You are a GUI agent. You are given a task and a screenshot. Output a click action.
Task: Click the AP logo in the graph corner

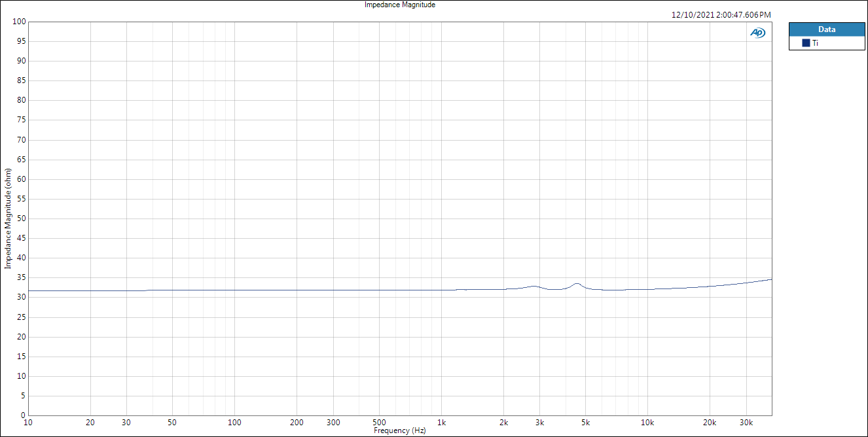tap(757, 33)
